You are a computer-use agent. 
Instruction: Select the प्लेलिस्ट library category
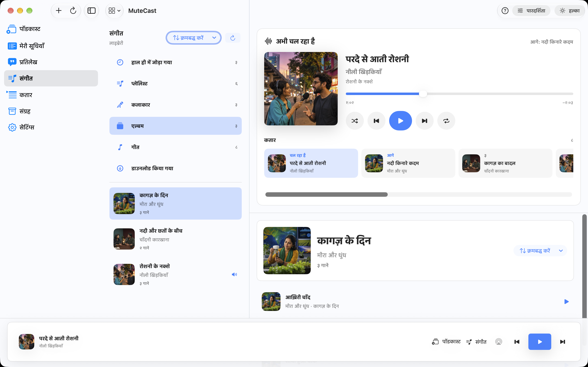tap(175, 84)
